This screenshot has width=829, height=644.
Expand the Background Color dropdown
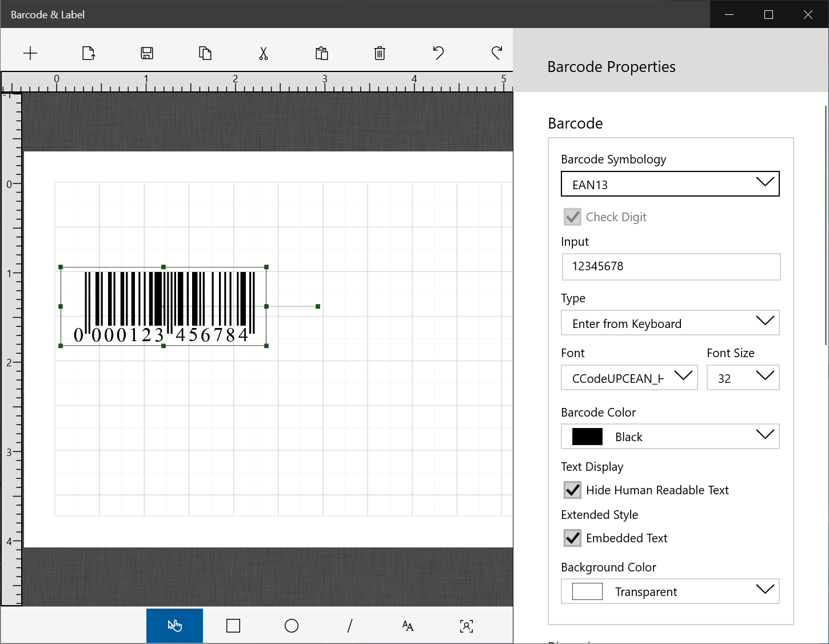(670, 591)
